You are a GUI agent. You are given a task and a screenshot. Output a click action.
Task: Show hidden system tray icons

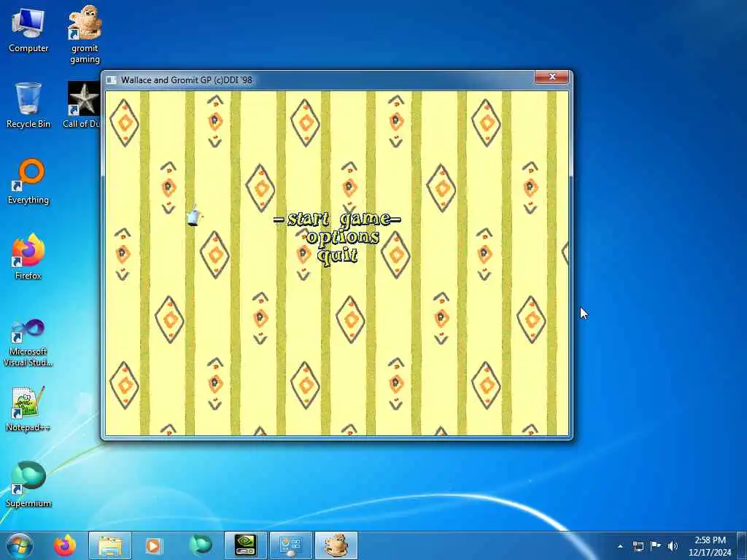coord(620,546)
